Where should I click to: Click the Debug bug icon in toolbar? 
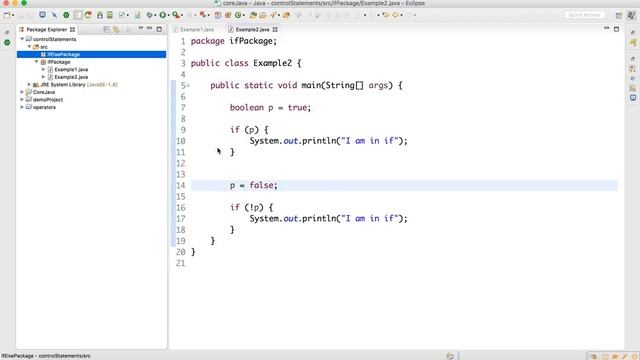point(150,15)
